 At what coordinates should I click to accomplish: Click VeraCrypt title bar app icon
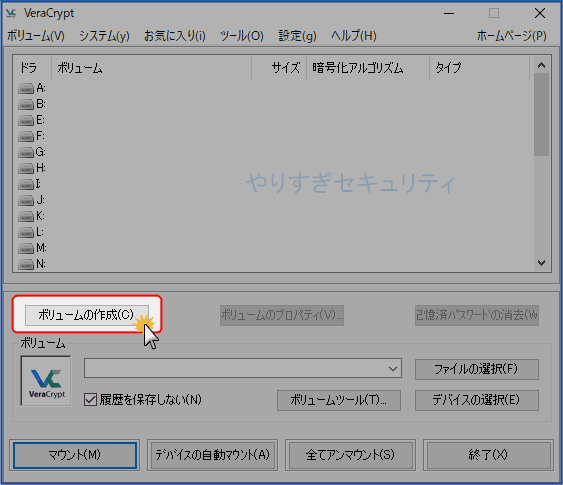[11, 13]
